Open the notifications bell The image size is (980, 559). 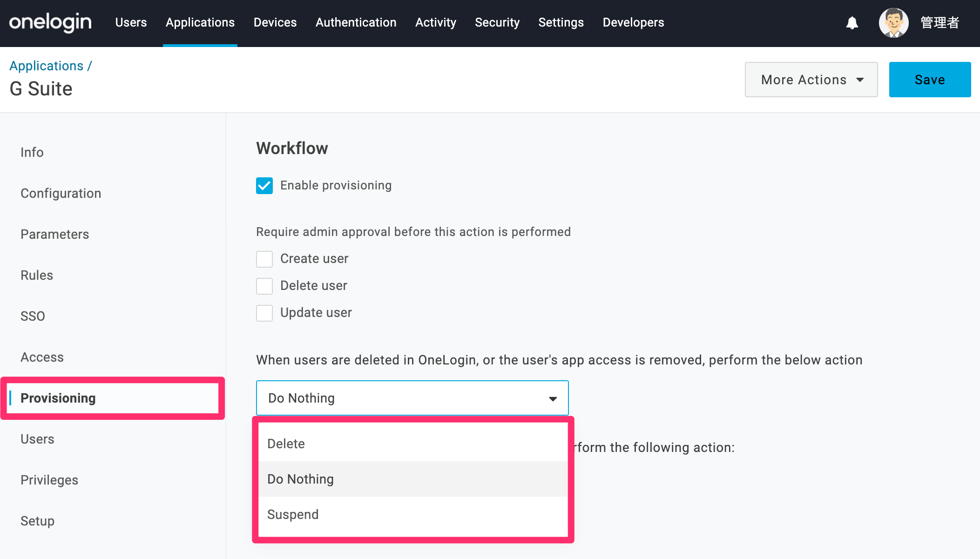[852, 23]
